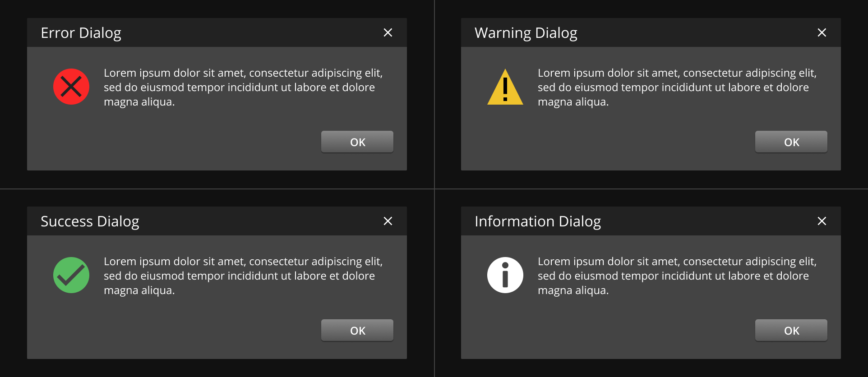Select the message text in the Success Dialog
Viewport: 868px width, 377px height.
click(244, 276)
